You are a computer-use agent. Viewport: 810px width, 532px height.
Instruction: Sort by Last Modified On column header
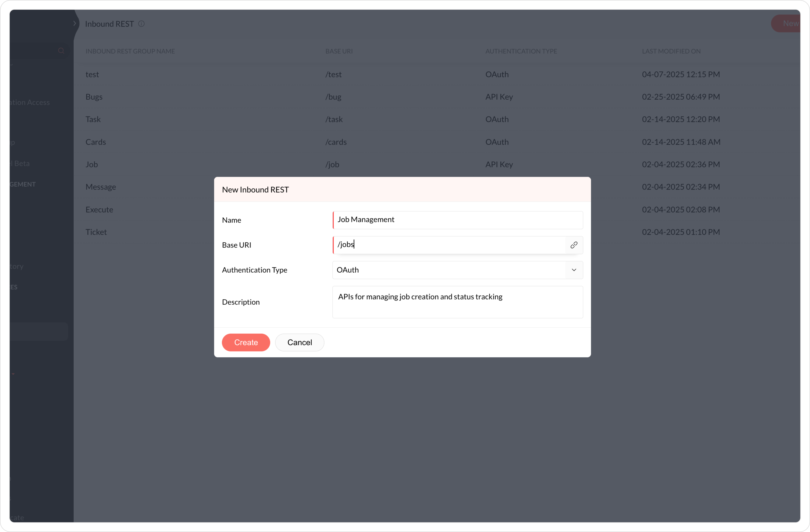(671, 51)
